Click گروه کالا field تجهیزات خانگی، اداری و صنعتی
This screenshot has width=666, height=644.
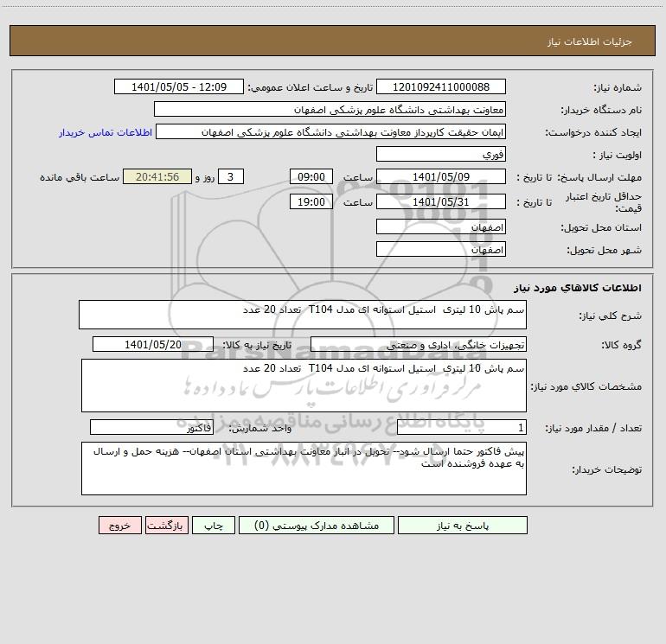419,344
